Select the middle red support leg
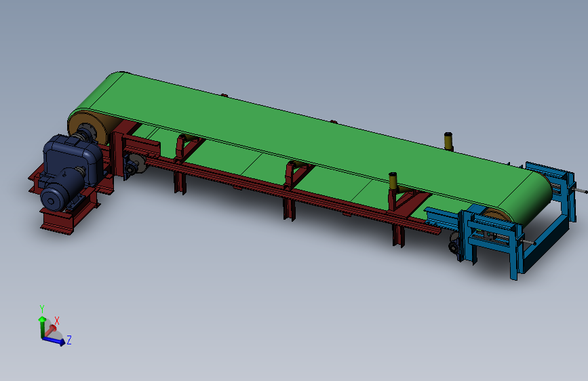The image size is (588, 381). pyautogui.click(x=289, y=209)
